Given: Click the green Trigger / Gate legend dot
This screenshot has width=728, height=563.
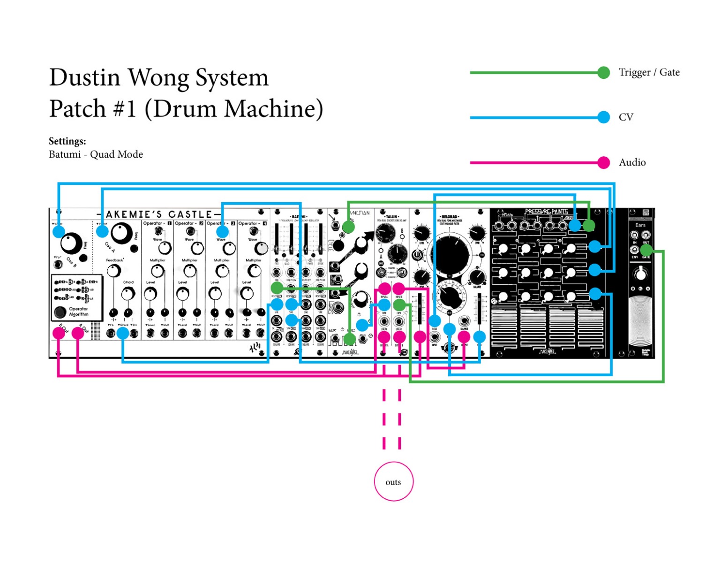Looking at the screenshot, I should click(x=604, y=73).
